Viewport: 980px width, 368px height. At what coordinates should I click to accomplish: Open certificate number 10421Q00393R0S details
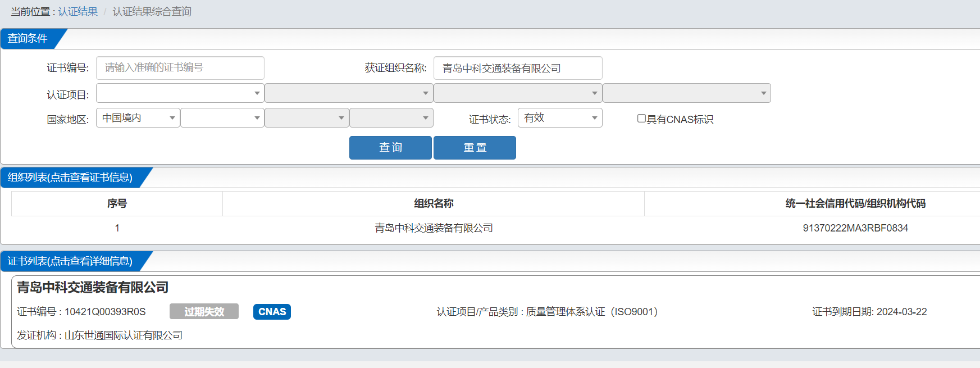[81, 312]
